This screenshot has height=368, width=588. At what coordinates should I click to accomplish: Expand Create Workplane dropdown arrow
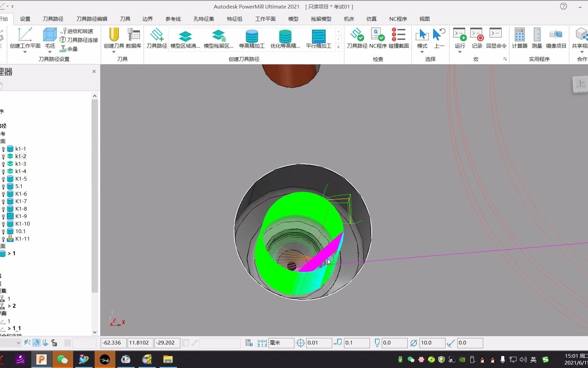tap(25, 52)
